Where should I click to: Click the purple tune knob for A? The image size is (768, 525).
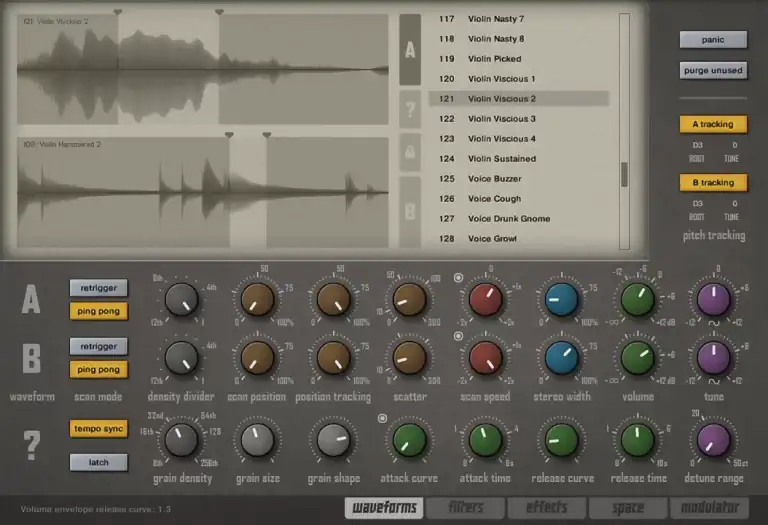coord(714,300)
